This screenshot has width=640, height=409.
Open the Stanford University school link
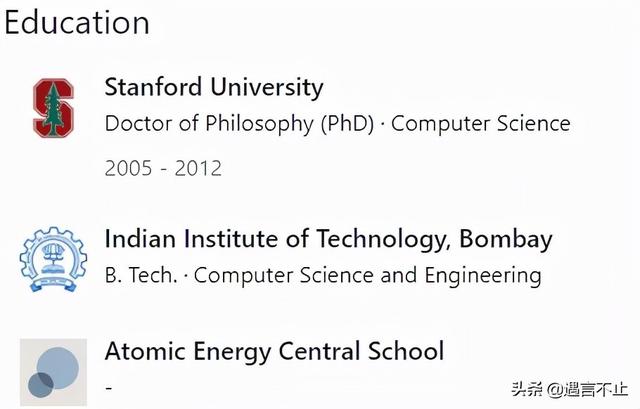click(x=214, y=87)
